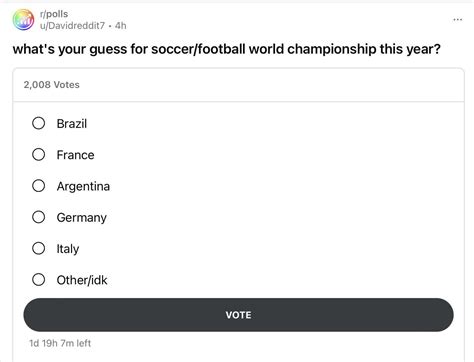Select the Italy radio button

[x=39, y=248]
